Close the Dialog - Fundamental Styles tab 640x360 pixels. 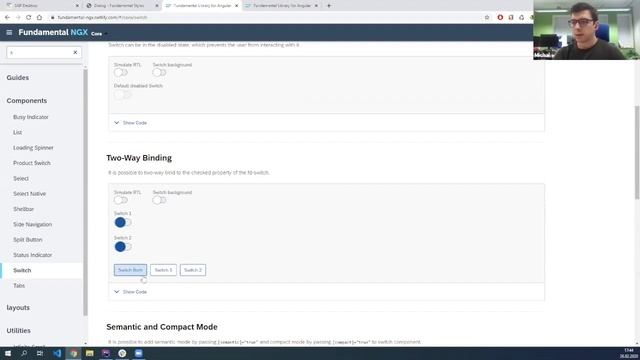click(157, 6)
